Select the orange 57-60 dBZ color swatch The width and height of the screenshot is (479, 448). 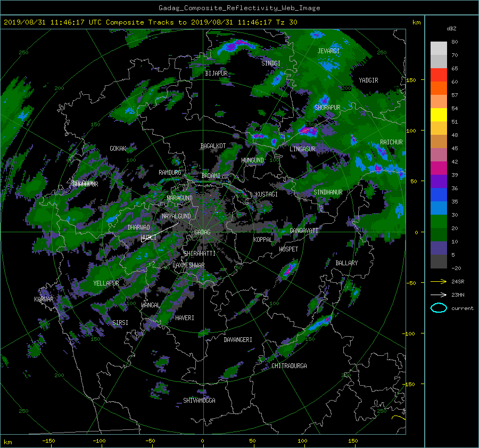pyautogui.click(x=439, y=88)
